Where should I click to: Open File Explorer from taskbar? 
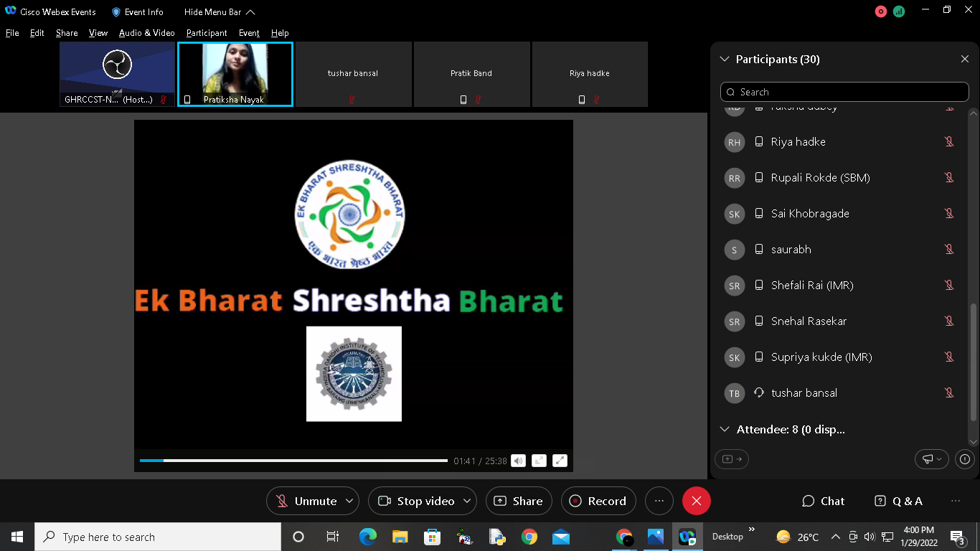tap(400, 537)
